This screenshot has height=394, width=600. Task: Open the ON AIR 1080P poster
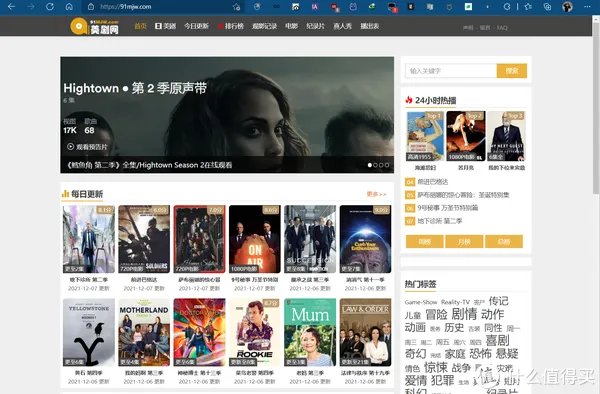coord(255,239)
